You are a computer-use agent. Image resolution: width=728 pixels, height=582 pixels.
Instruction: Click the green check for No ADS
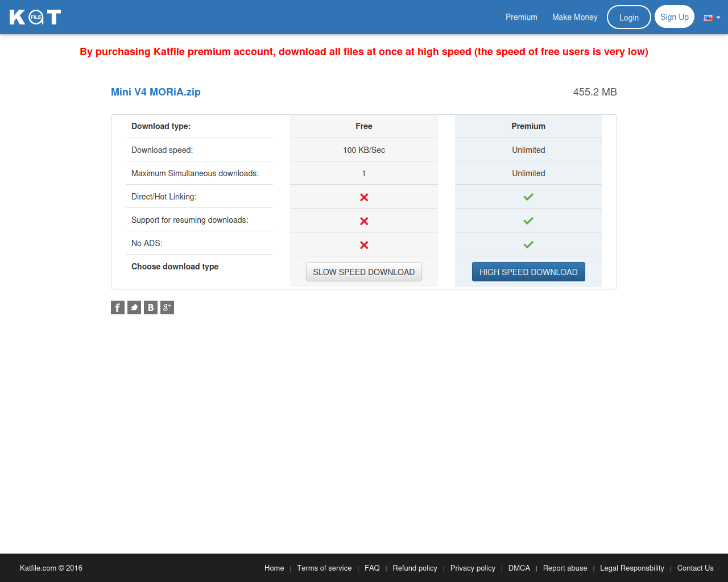tap(528, 244)
